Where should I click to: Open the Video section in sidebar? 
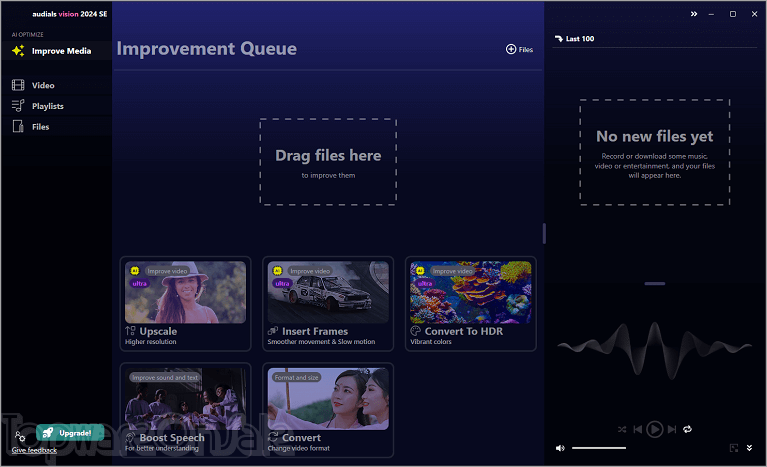point(56,85)
